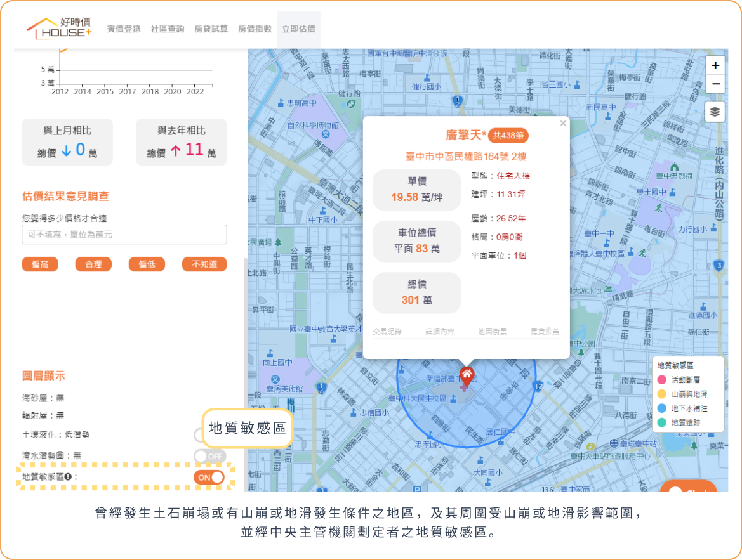The width and height of the screenshot is (742, 560).
Task: Click the route 12 highway shield on the map
Action: point(538,386)
